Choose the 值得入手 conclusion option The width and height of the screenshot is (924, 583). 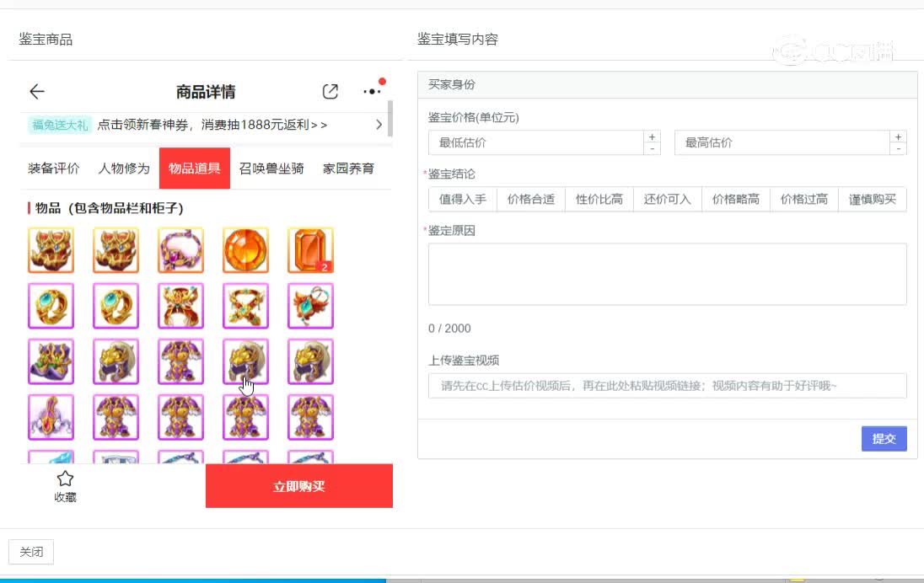(x=463, y=199)
